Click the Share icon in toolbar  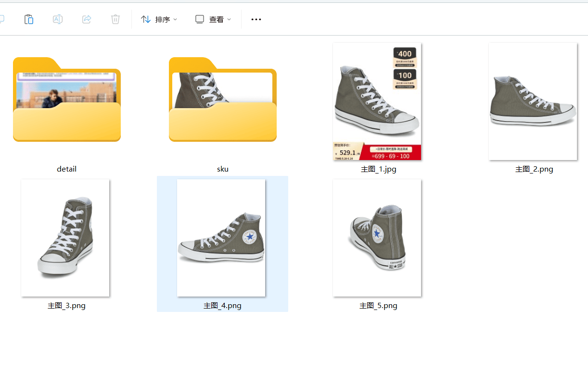[x=87, y=19]
